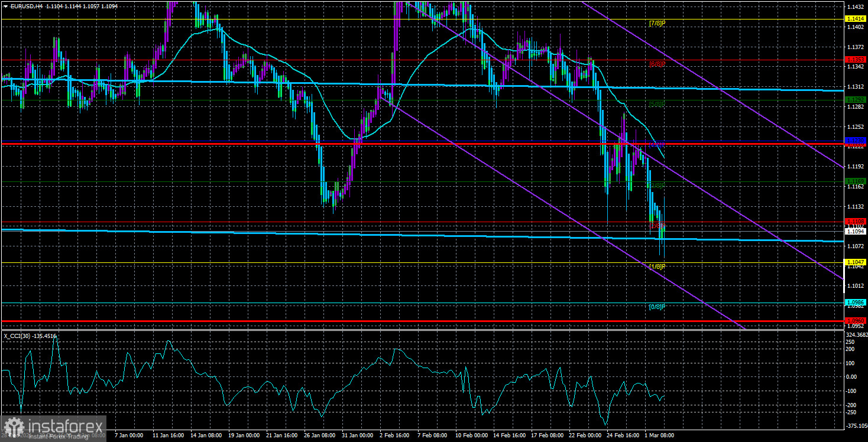868x442 pixels.
Task: Click the 1.1012 price axis value
Action: (x=856, y=287)
